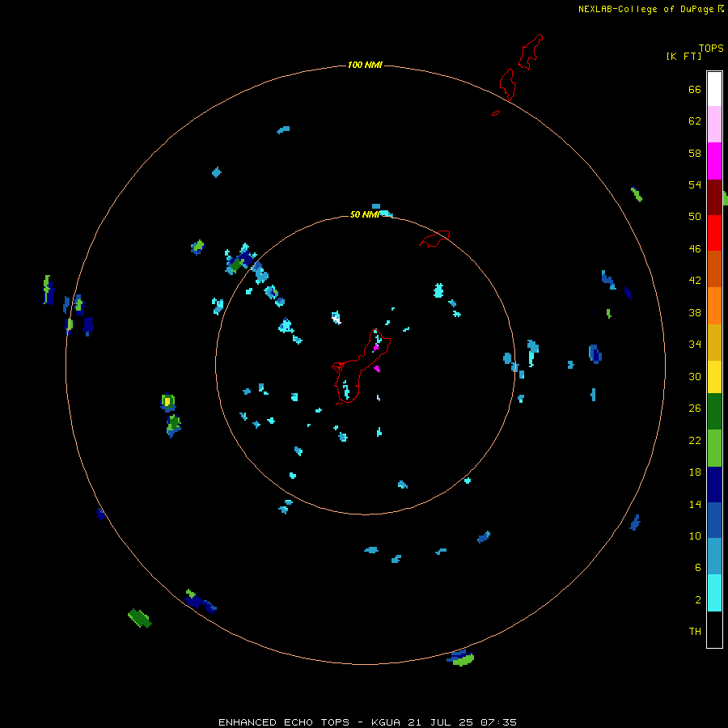The width and height of the screenshot is (728, 728).
Task: Click the '50 NMI' range ring label
Action: pyautogui.click(x=365, y=214)
